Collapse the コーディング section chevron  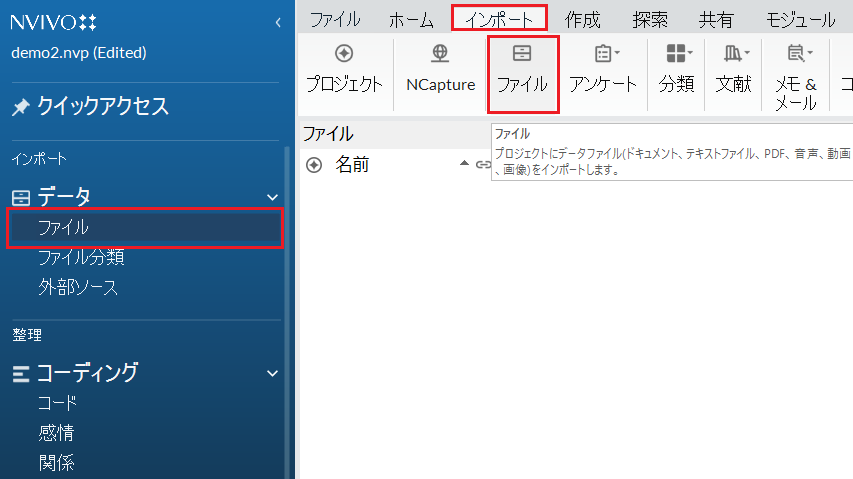pos(273,374)
